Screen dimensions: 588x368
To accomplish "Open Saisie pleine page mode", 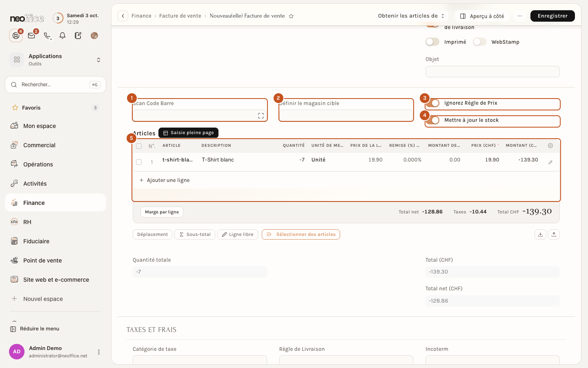I will (x=188, y=133).
